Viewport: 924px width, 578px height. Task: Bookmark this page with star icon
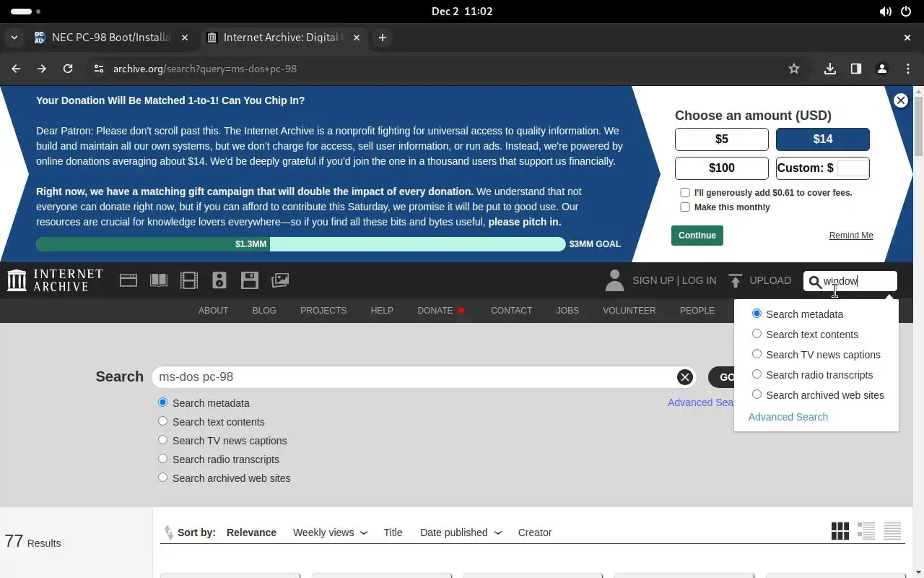pyautogui.click(x=794, y=69)
